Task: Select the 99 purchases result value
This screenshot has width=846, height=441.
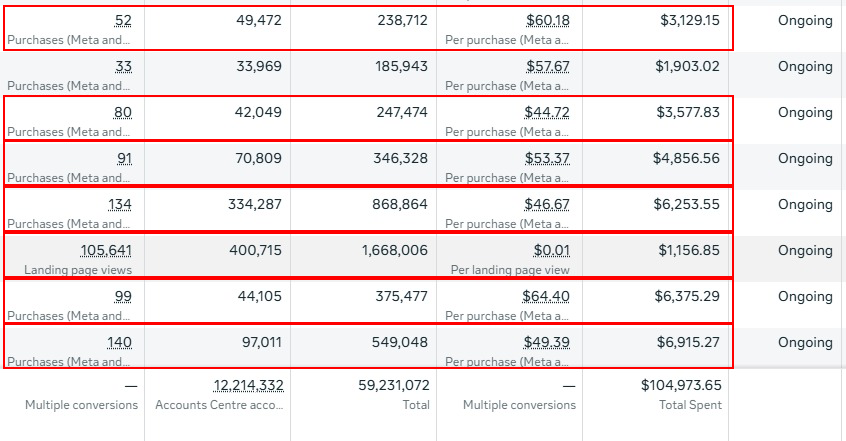Action: [x=122, y=297]
